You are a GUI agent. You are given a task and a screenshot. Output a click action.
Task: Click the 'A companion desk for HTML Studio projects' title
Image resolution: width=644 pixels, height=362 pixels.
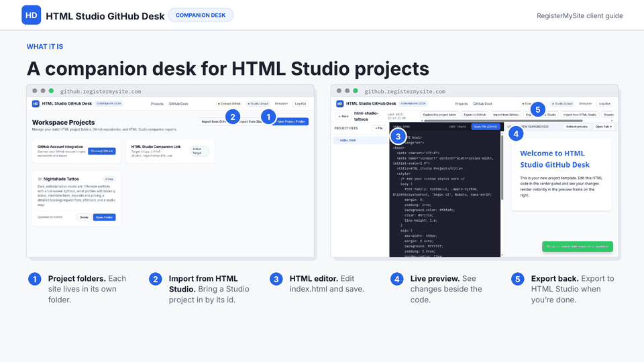[x=228, y=68]
